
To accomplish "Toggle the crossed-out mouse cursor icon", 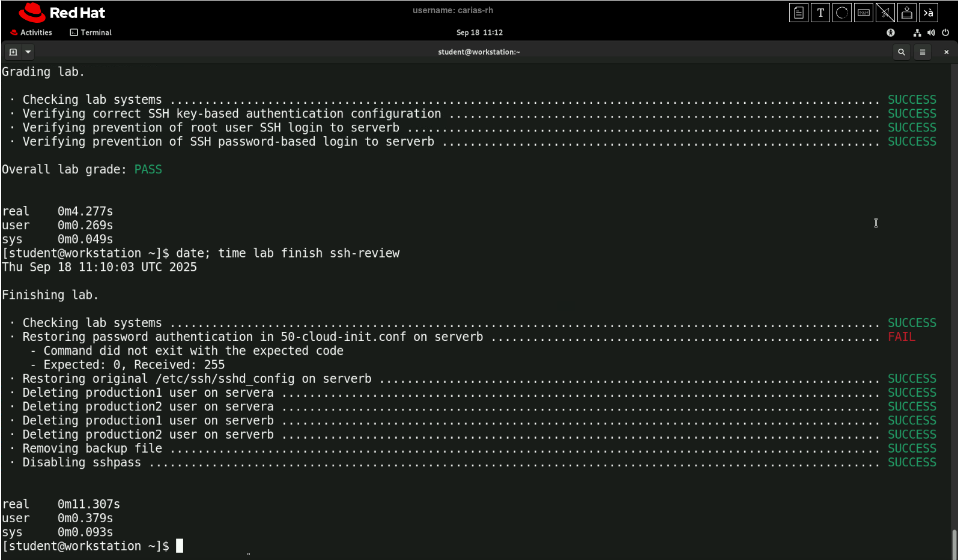I will click(885, 13).
